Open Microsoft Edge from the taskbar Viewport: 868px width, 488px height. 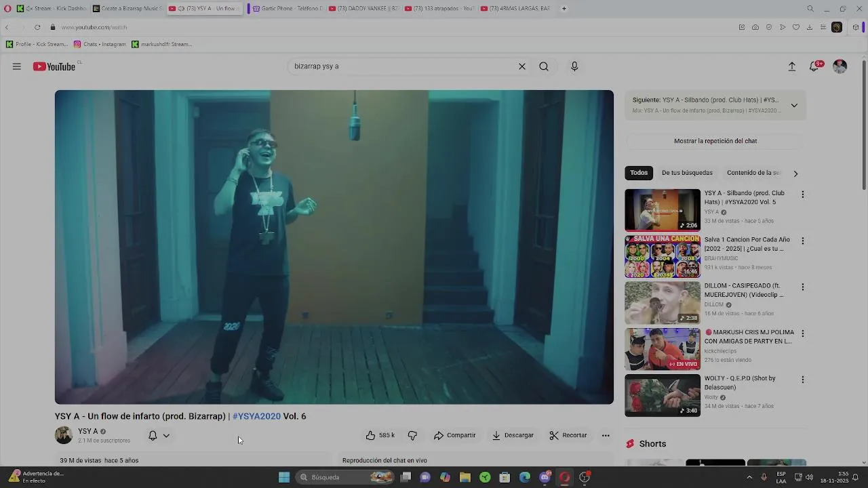[525, 477]
